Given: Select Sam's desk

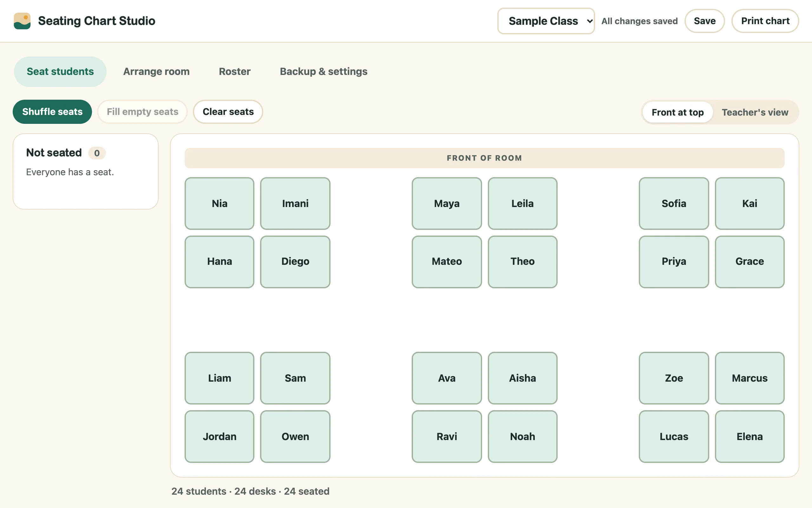Looking at the screenshot, I should (295, 378).
